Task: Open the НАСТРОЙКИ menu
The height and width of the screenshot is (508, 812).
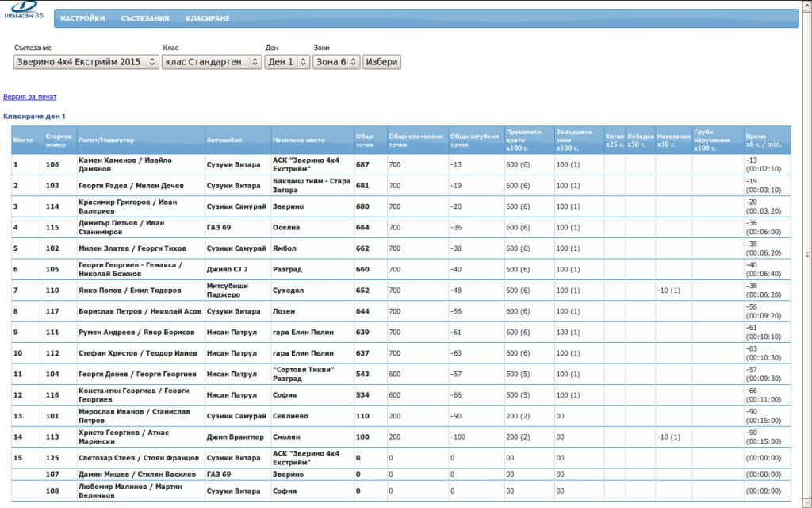Action: coord(82,18)
